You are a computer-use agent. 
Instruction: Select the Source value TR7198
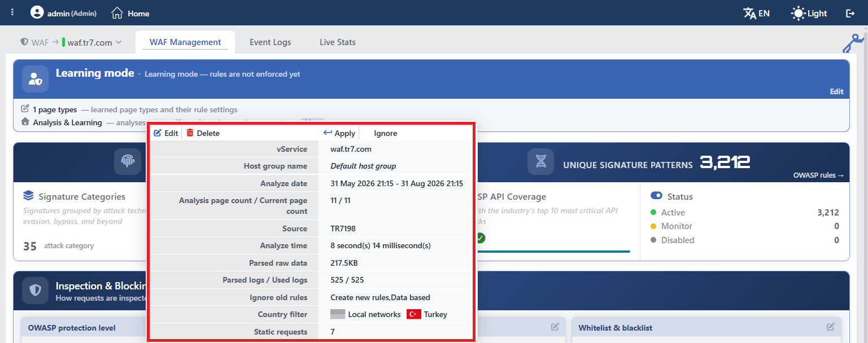(x=343, y=228)
